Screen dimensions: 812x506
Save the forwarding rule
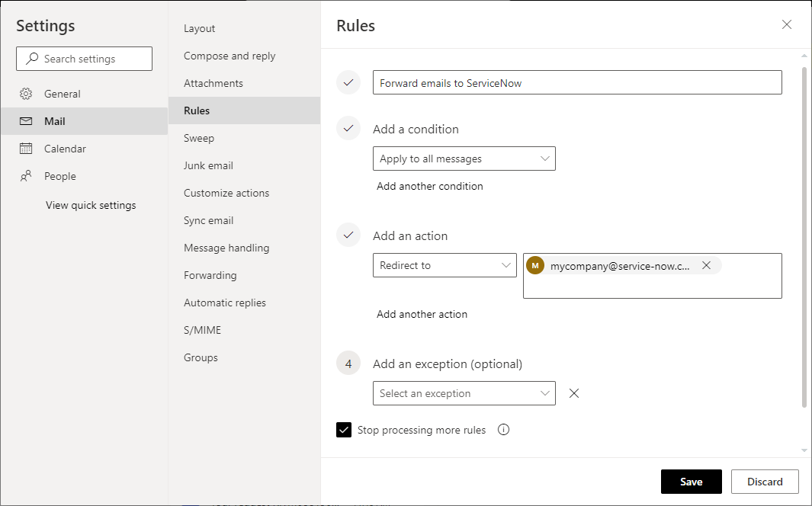point(691,481)
